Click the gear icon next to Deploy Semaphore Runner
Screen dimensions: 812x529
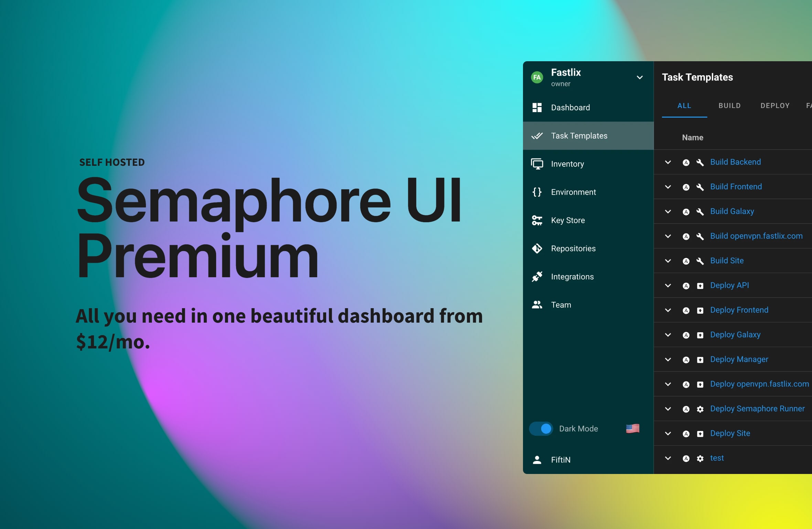coord(701,409)
